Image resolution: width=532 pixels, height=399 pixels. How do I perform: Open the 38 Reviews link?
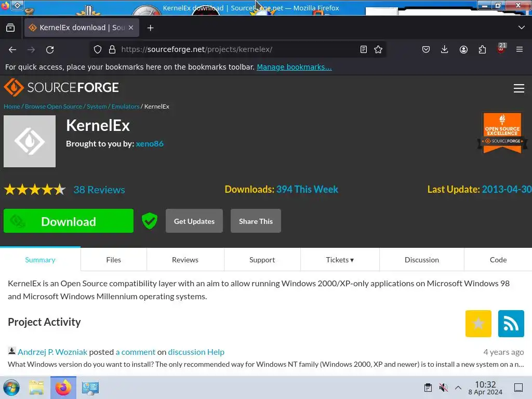99,190
